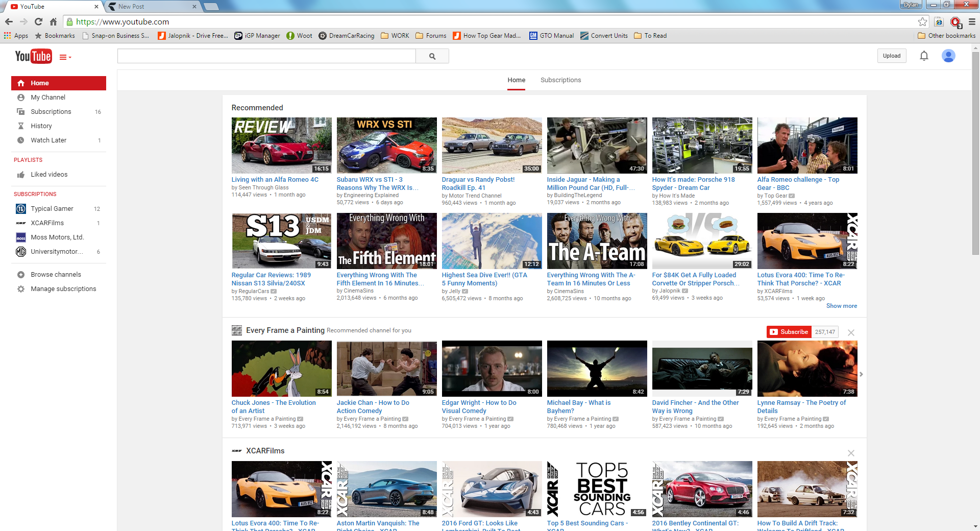Image resolution: width=980 pixels, height=531 pixels.
Task: Expand the Other bookmarks folder
Action: pos(946,36)
